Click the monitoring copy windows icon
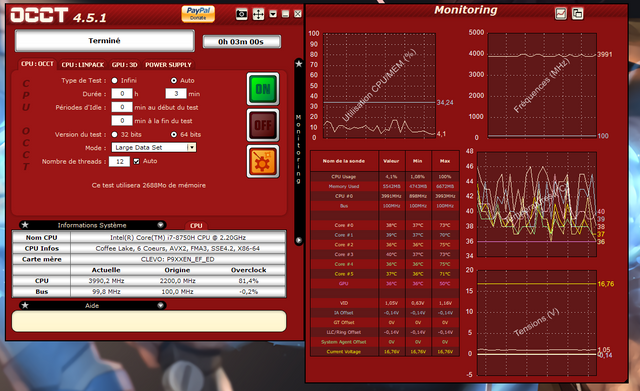This screenshot has width=640, height=391. pyautogui.click(x=577, y=13)
